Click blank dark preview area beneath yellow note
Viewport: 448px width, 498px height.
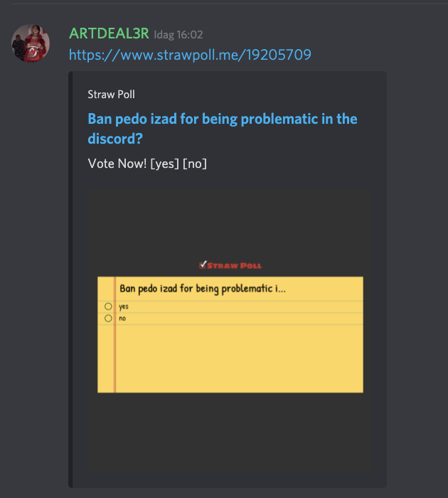(x=230, y=438)
